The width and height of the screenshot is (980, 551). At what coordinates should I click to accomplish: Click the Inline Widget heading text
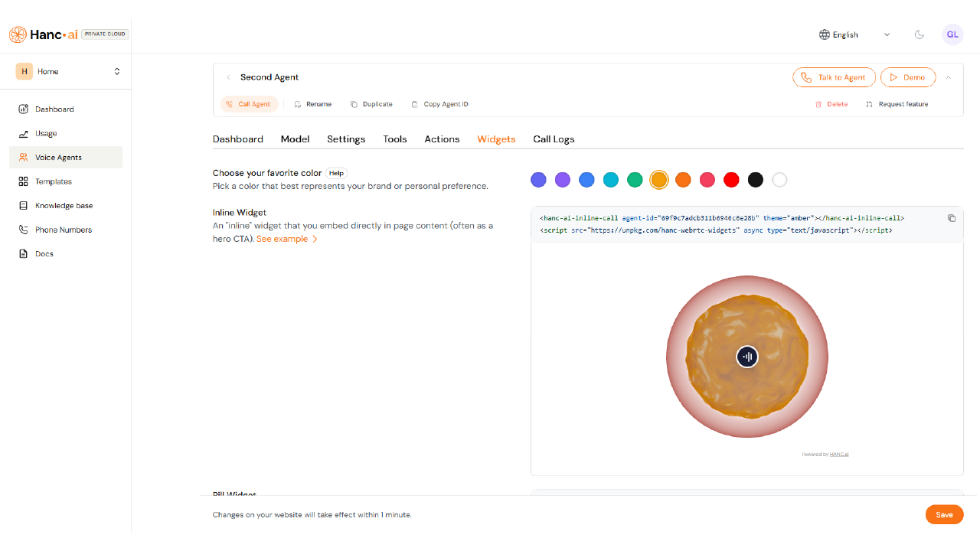(240, 213)
